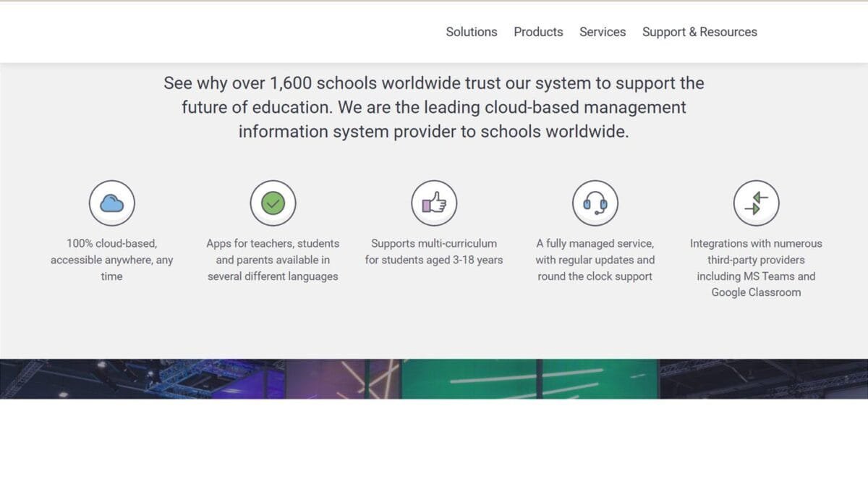Select Support & Resources in navigation
Viewport: 868px width, 495px height.
coord(699,32)
